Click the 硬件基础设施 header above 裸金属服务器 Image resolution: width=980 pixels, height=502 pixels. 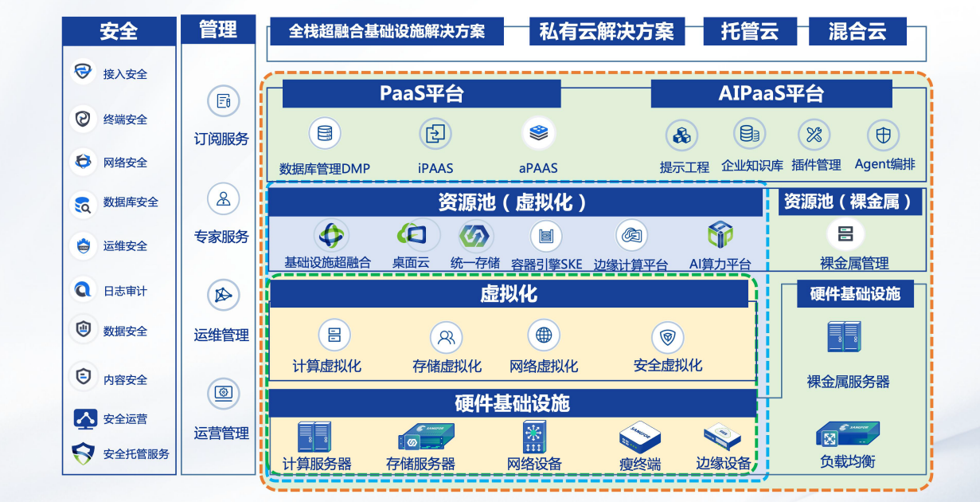[855, 293]
